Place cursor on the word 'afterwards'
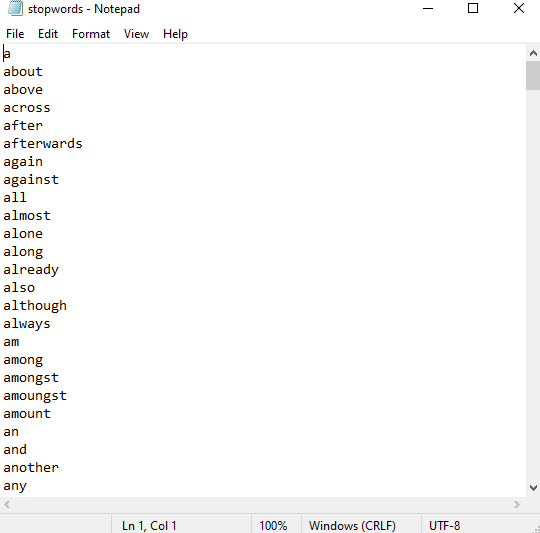The image size is (540, 533). pyautogui.click(x=43, y=144)
